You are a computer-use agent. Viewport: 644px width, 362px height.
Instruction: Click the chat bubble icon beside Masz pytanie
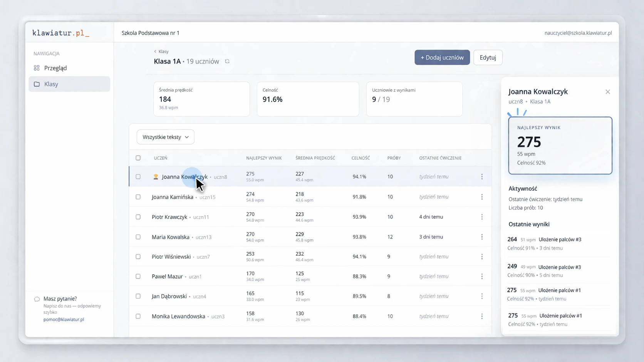click(x=37, y=299)
